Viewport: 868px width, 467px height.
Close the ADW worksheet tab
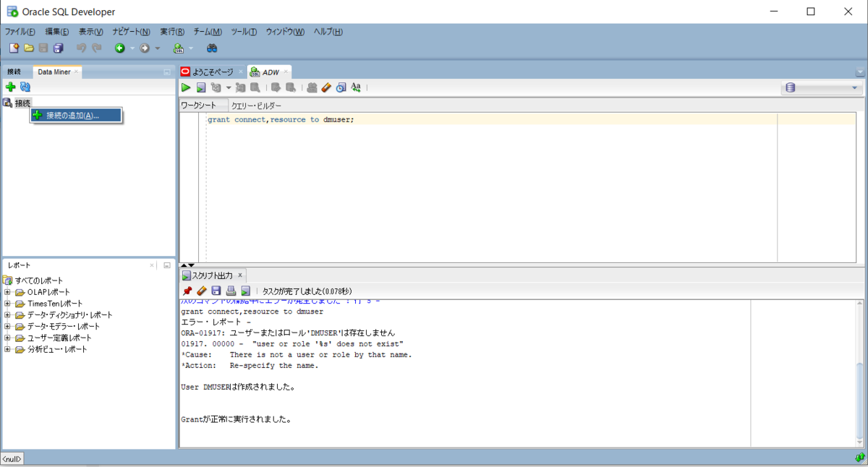(x=286, y=72)
